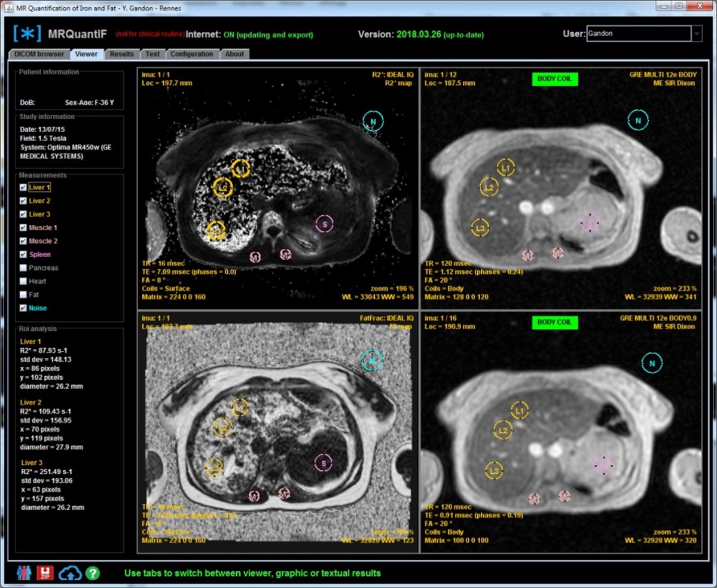Click the BODY COIL button in bottom-right image
Screen dimensions: 717x588
(554, 322)
